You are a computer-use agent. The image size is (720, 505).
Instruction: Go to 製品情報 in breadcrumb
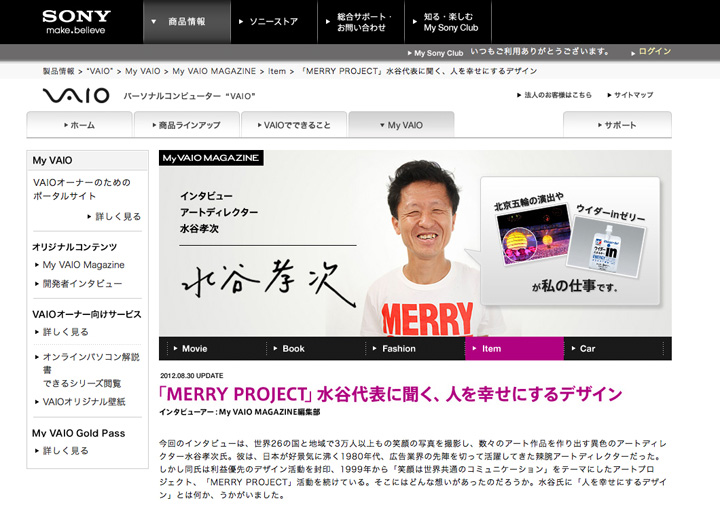(58, 71)
